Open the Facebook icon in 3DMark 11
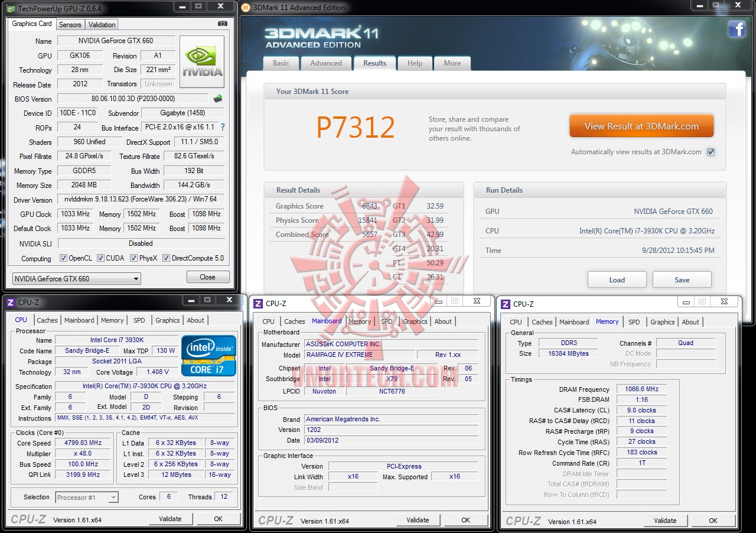The width and height of the screenshot is (756, 533). pyautogui.click(x=737, y=29)
